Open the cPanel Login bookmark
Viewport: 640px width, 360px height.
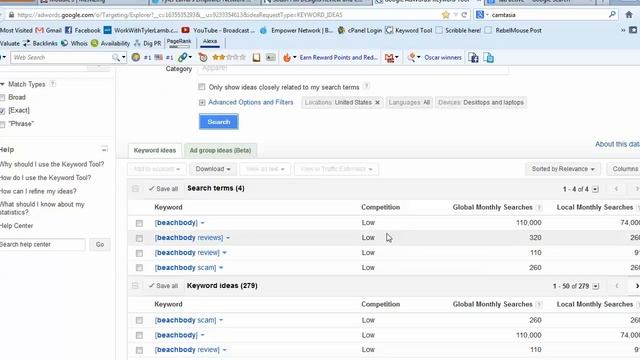tap(360, 30)
